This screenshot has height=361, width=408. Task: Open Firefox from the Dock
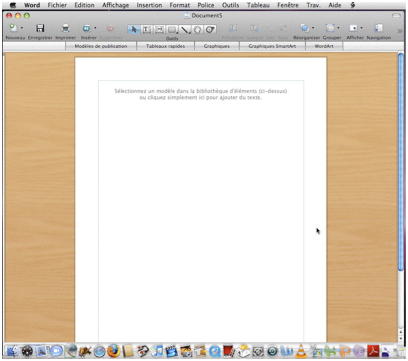pyautogui.click(x=113, y=351)
